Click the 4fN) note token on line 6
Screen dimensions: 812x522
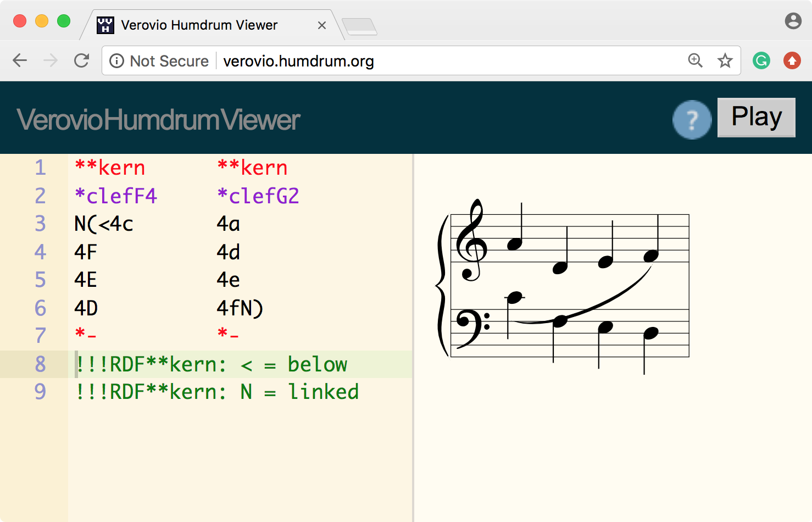tap(240, 308)
